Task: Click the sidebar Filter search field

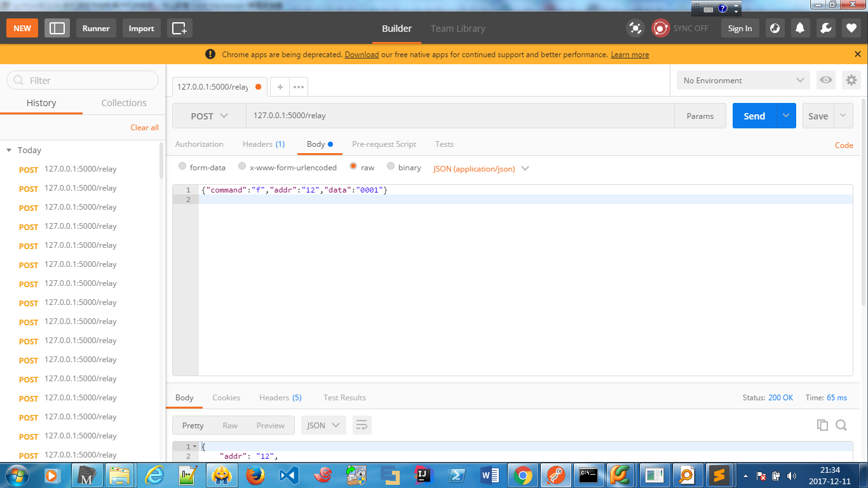Action: tap(83, 80)
